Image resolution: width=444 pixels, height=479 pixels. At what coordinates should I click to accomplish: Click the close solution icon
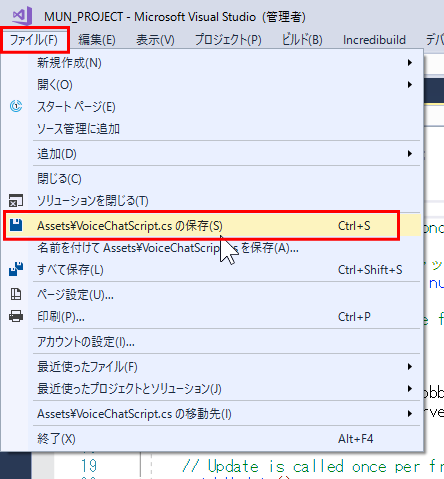(16, 200)
